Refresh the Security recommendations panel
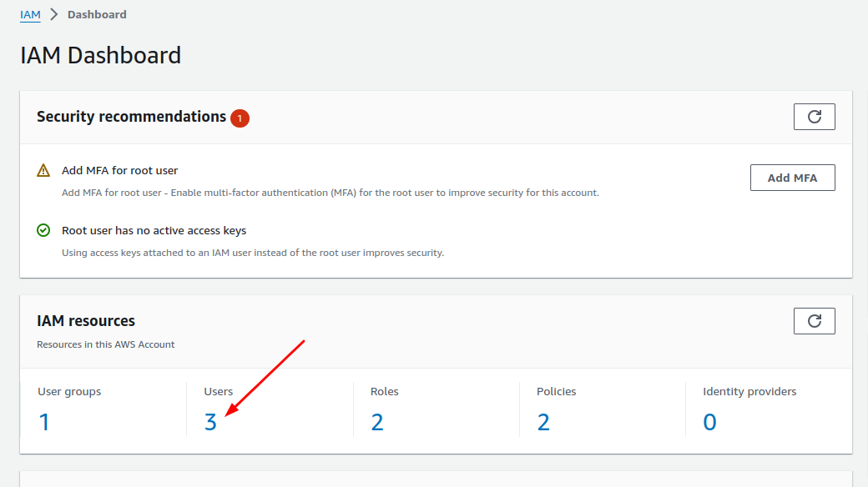 [x=814, y=116]
